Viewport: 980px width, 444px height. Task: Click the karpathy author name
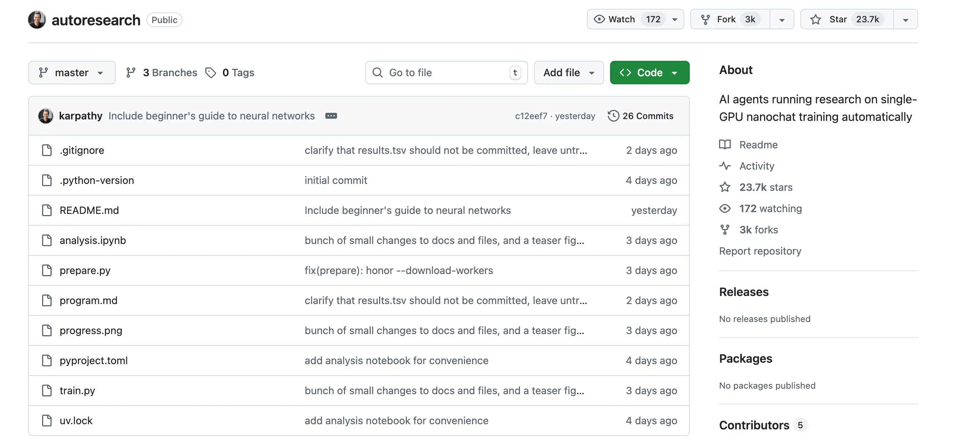point(81,116)
